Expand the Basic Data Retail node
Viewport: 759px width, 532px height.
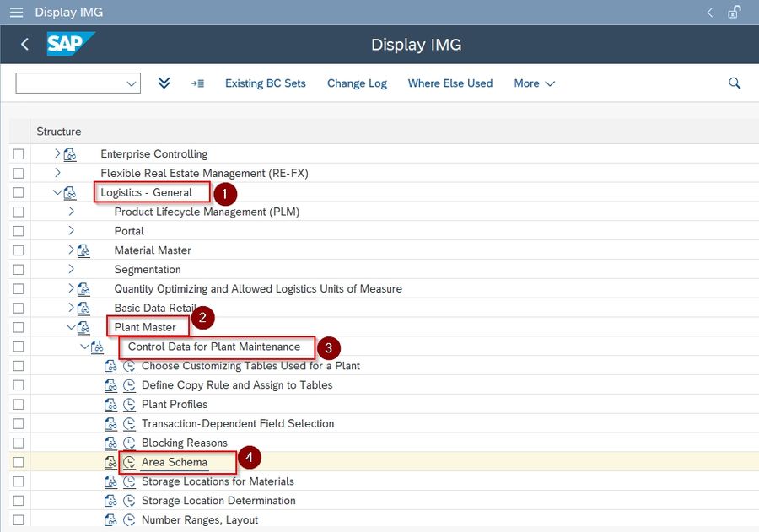[71, 308]
